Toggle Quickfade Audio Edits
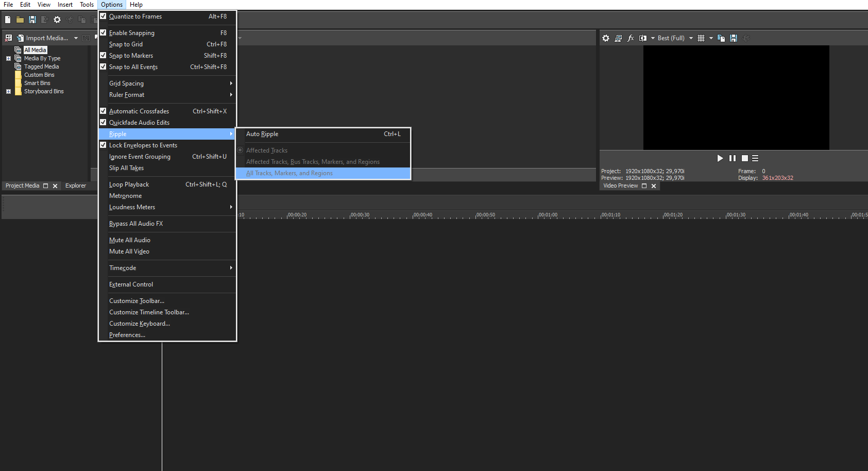868x471 pixels. click(167, 123)
